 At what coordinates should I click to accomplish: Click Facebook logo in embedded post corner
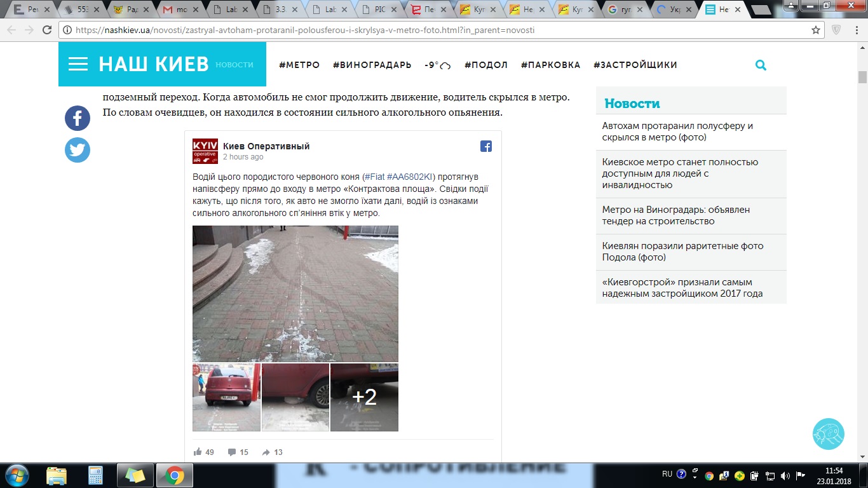point(486,146)
